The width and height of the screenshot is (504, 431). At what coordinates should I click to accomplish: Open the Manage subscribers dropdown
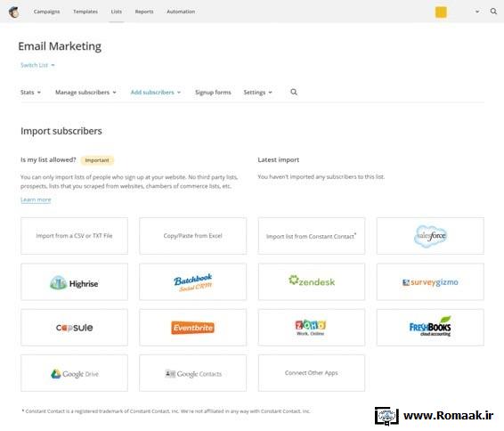tap(85, 93)
